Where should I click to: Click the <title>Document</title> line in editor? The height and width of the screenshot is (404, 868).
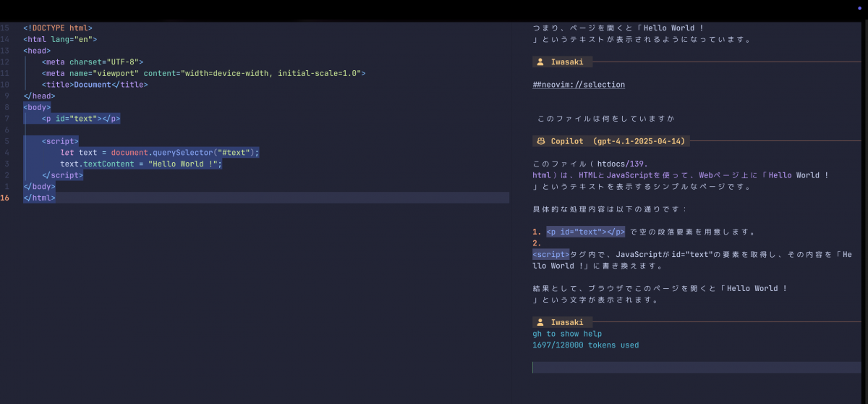[94, 85]
